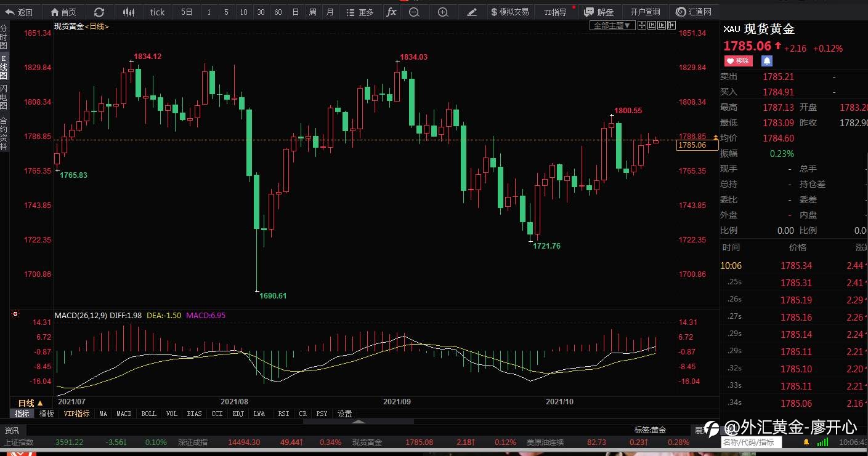Select the 指标 indicators tab

[22, 414]
